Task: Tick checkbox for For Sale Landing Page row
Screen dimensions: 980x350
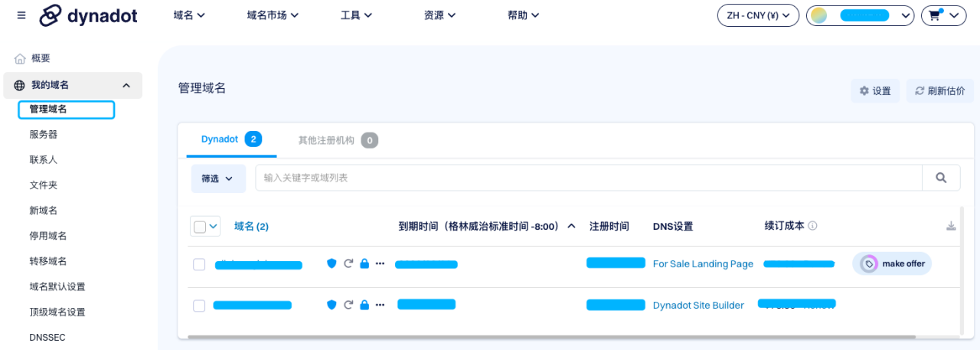Action: click(x=199, y=264)
